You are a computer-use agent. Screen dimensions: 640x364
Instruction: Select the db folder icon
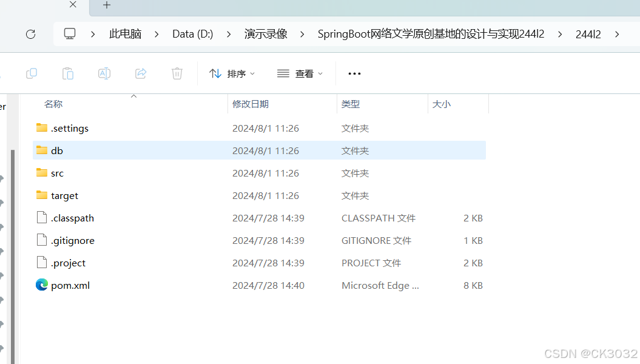42,150
